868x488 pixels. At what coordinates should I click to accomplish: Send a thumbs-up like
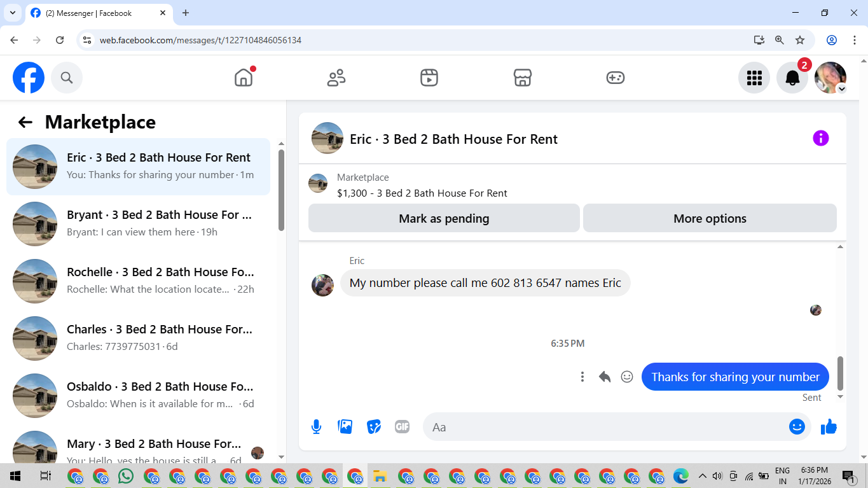[x=829, y=427]
